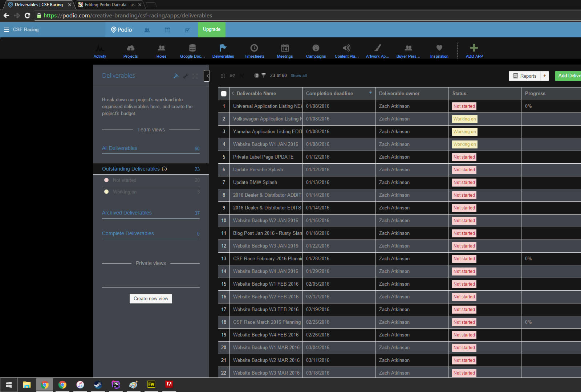Click the fullscreen expand icon in sidebar header
This screenshot has height=392, width=581.
195,76
